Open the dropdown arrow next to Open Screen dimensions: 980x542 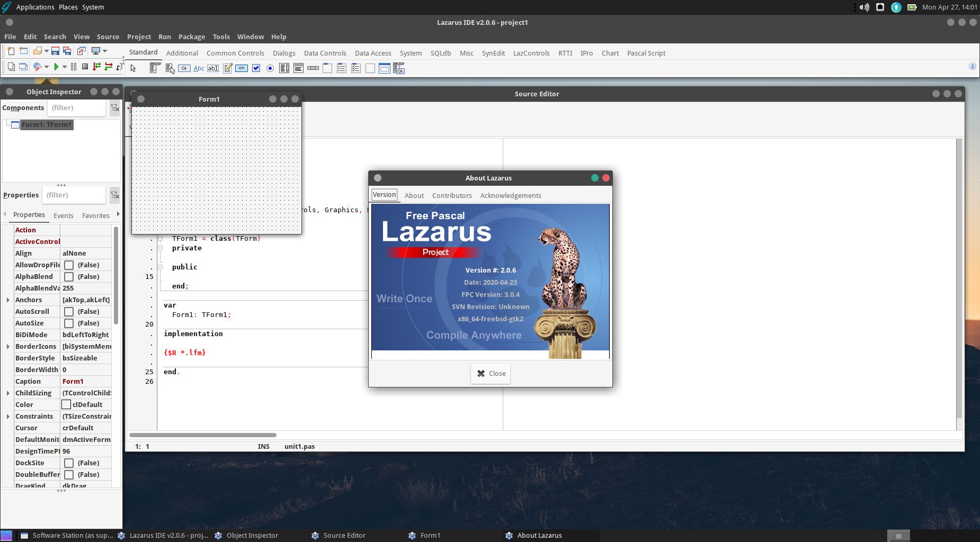point(46,51)
